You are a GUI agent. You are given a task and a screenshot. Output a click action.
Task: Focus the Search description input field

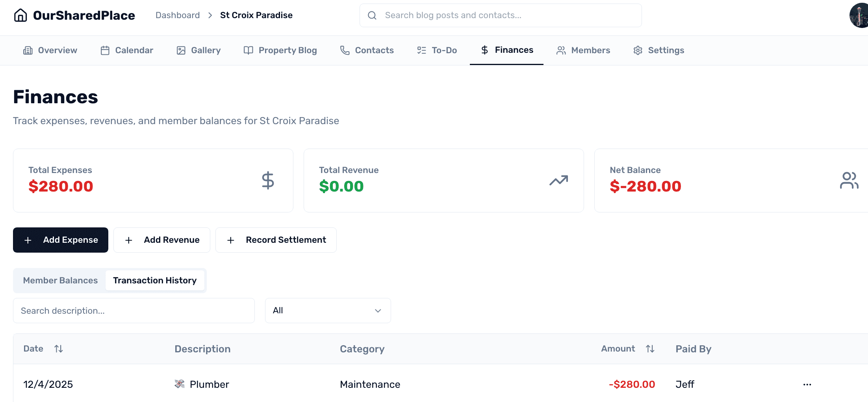134,311
